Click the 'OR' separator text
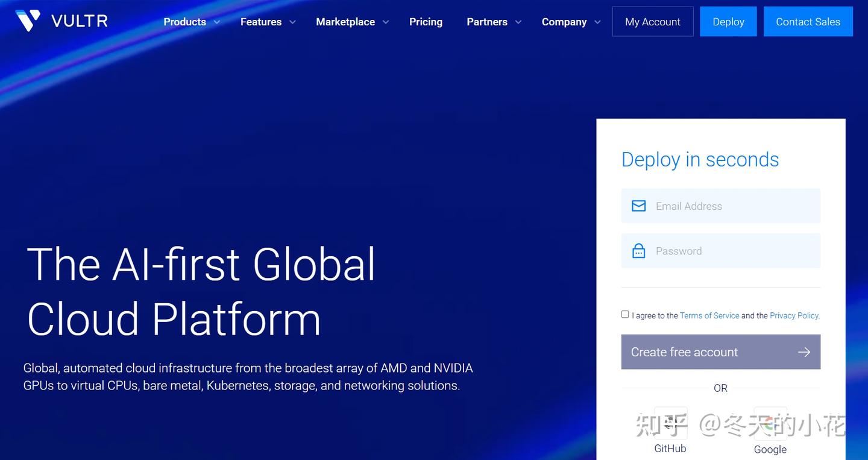This screenshot has height=460, width=868. [721, 388]
